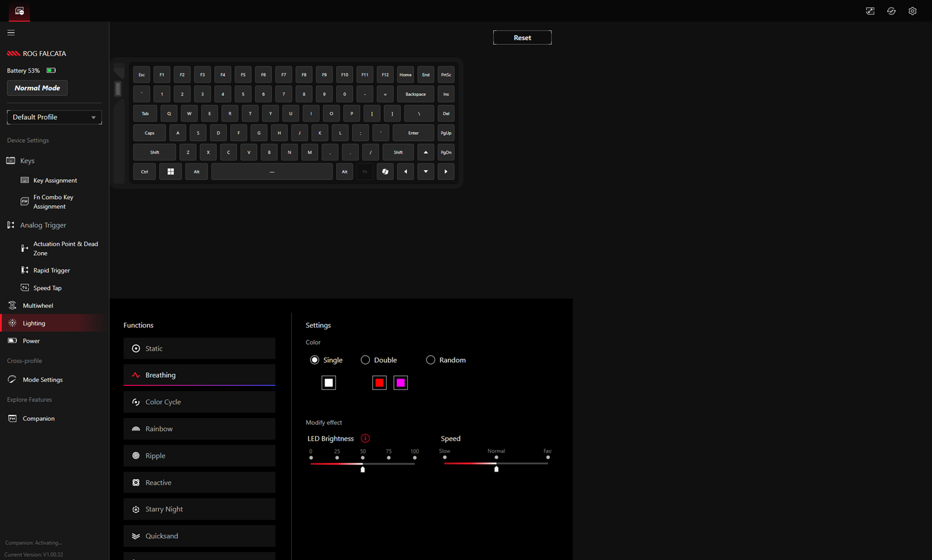The height and width of the screenshot is (560, 932).
Task: Click the up arrow key on keyboard
Action: click(426, 153)
